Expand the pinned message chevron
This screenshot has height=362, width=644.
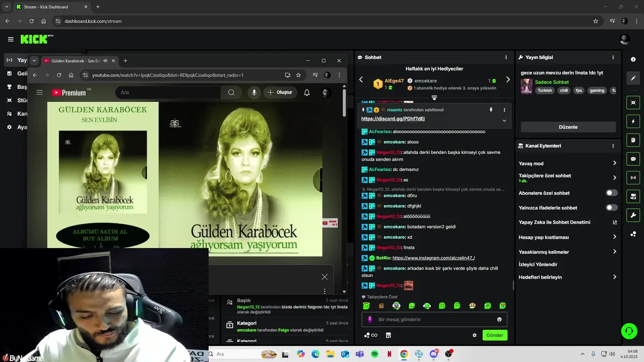[504, 120]
